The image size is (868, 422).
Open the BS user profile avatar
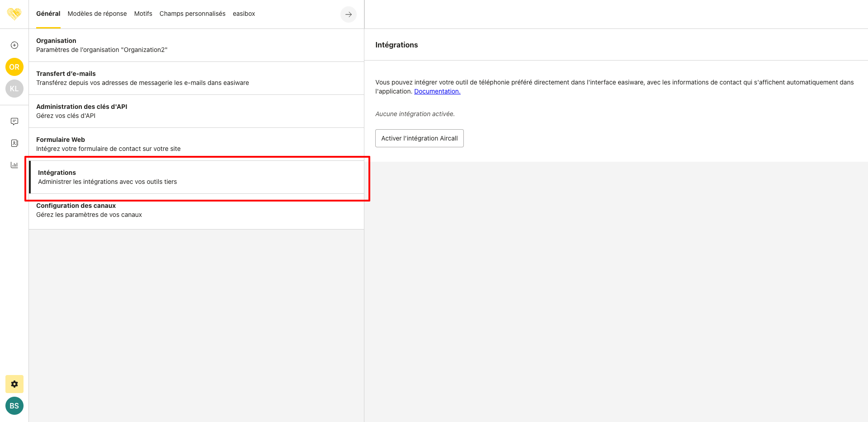14,406
